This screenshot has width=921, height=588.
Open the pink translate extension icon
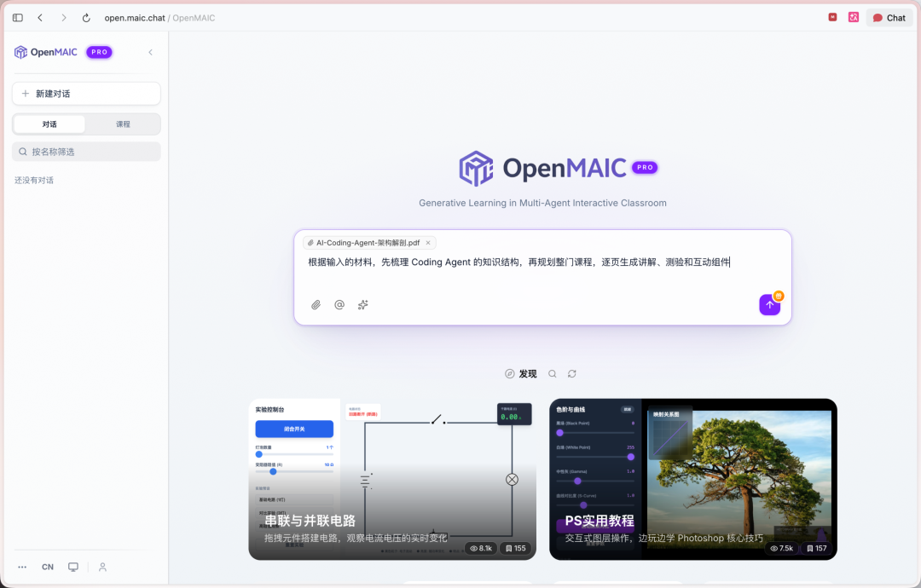[854, 17]
